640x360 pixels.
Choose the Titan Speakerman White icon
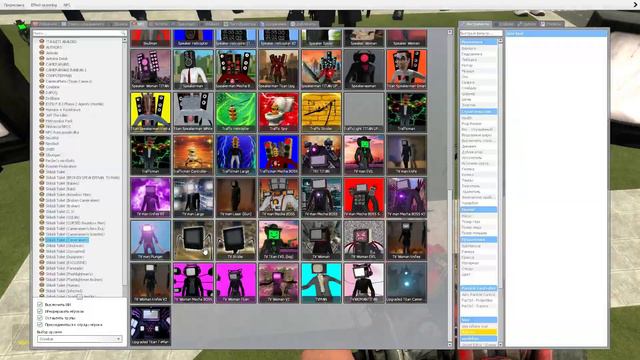pyautogui.click(x=193, y=112)
